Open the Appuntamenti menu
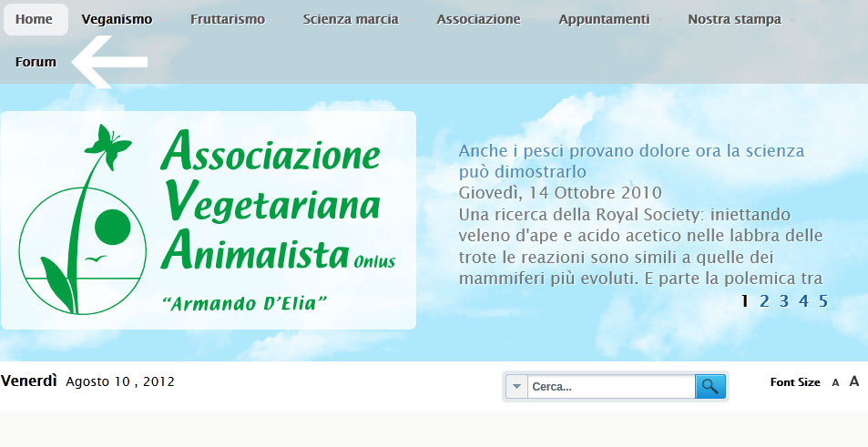868x447 pixels. tap(604, 19)
